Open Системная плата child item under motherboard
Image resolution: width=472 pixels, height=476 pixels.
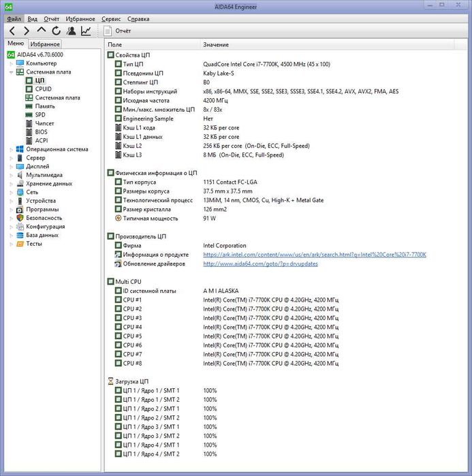click(53, 98)
